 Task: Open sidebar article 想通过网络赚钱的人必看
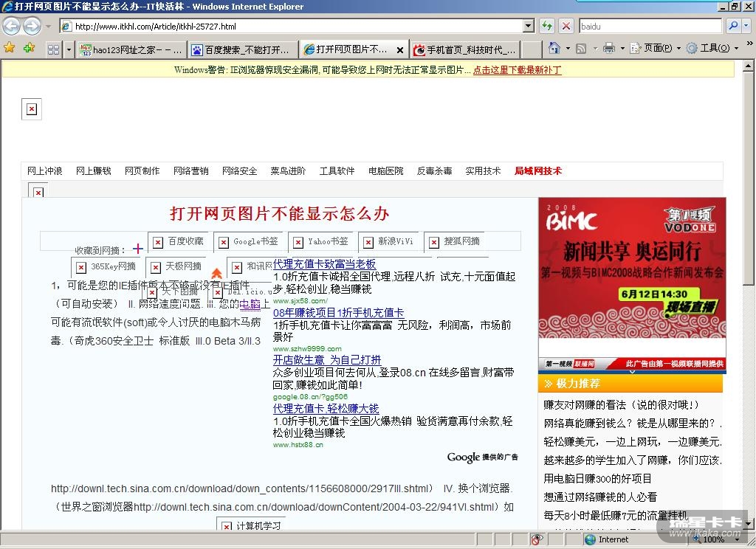[x=600, y=497]
